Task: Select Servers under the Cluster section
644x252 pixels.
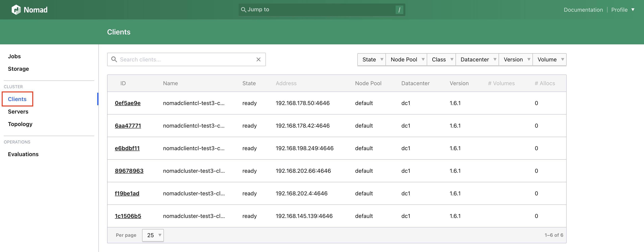Action: 18,111
